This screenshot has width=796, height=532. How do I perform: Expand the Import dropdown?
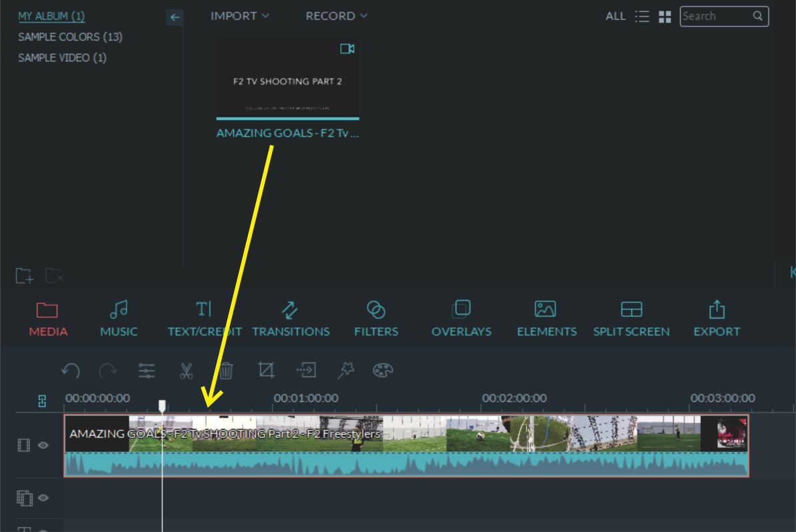[239, 16]
